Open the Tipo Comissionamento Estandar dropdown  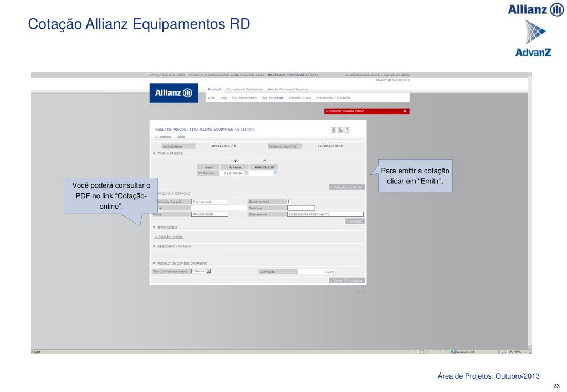click(x=208, y=271)
